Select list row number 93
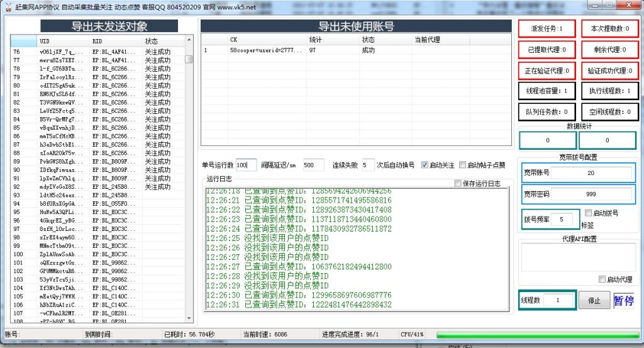644x348 pixels. pos(97,195)
